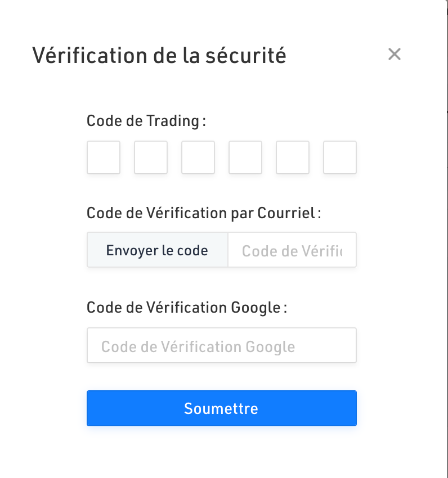Click the first Code de Trading digit box
448x478 pixels.
point(104,157)
